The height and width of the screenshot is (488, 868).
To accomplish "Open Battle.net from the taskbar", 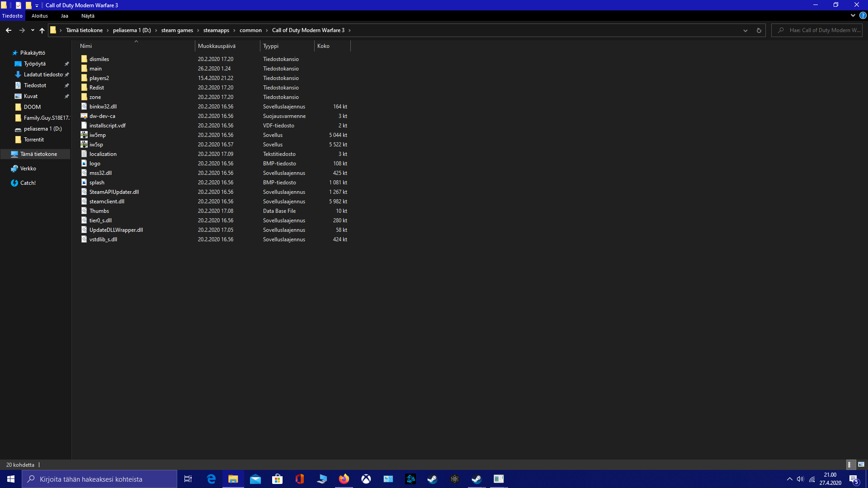I will tap(410, 479).
